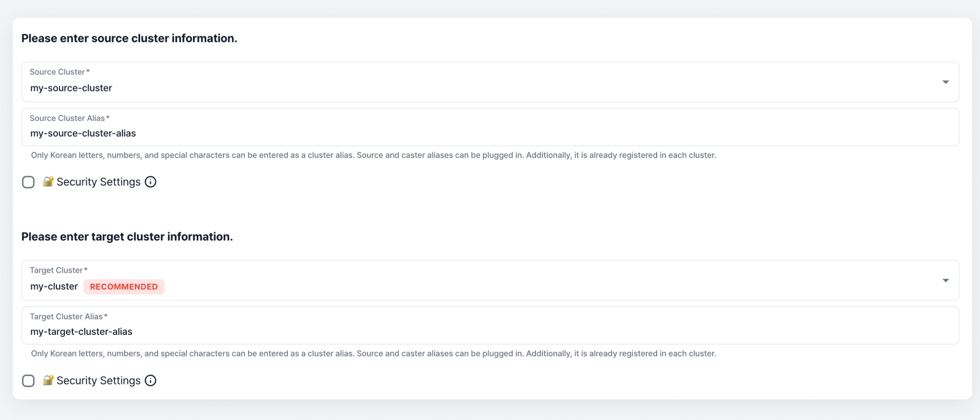
Task: Expand Target Cluster dropdown arrow
Action: point(945,281)
